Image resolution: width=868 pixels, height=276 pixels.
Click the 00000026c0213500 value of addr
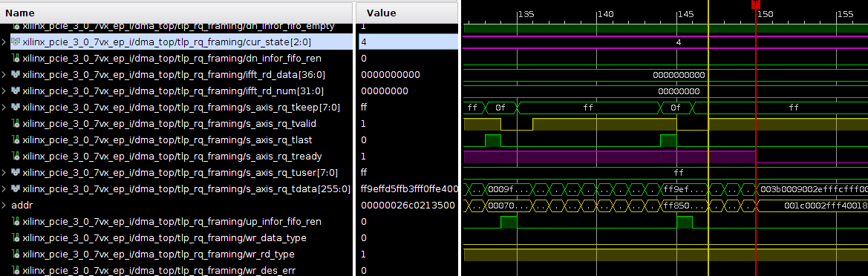point(408,205)
